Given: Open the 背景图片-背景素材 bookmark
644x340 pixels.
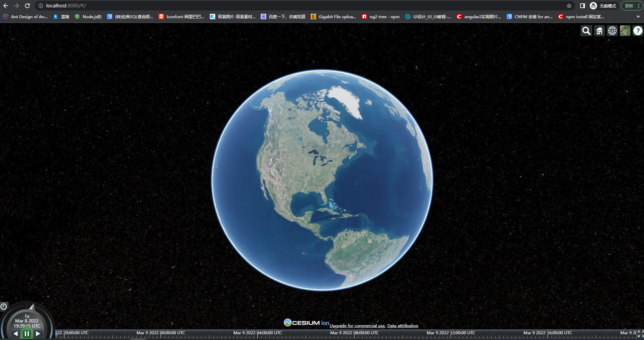Looking at the screenshot, I should point(233,17).
